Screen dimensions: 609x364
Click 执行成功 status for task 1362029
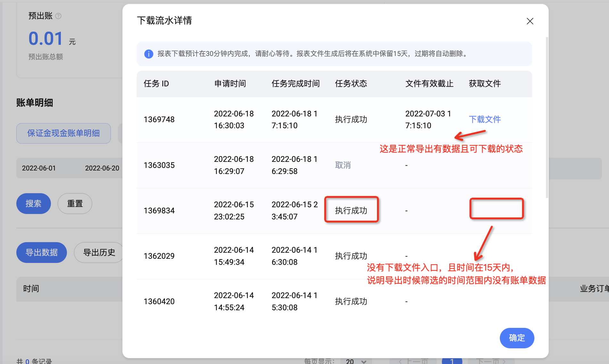click(351, 256)
